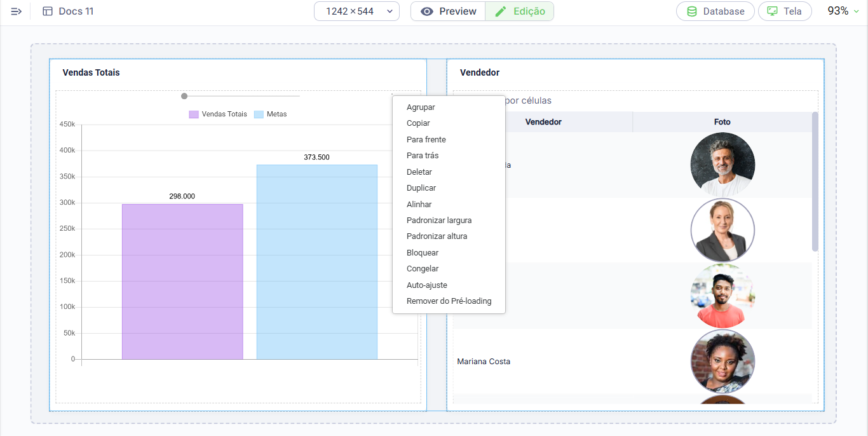Click the pencil icon in Edição
This screenshot has height=436, width=868.
point(501,11)
